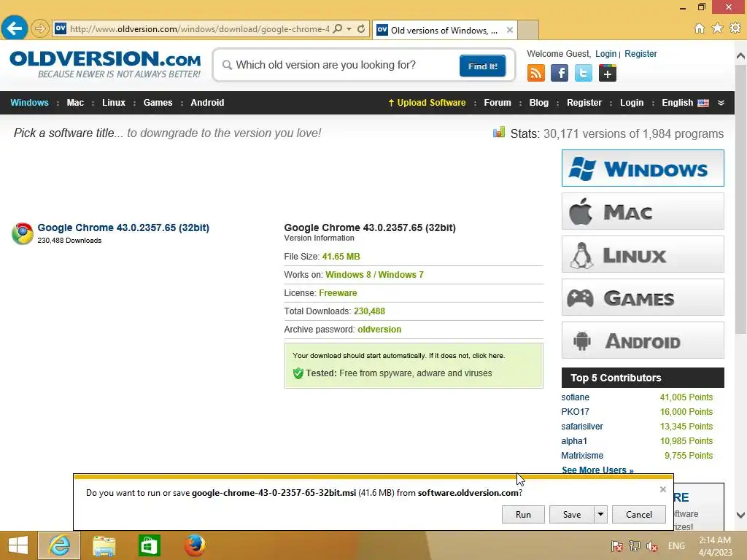Open contributor safarisilver's profile
747x560 pixels.
(581, 426)
